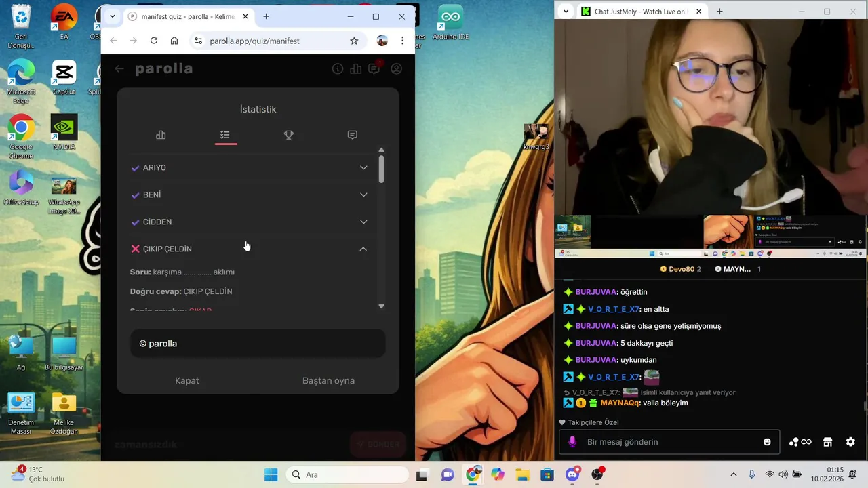Click the scroll down arrow in answers list

381,306
